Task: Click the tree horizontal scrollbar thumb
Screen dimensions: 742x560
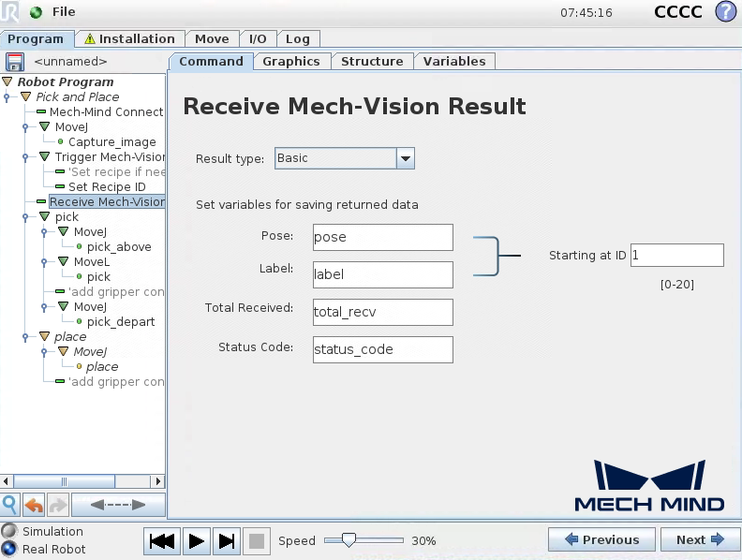Action: point(65,481)
